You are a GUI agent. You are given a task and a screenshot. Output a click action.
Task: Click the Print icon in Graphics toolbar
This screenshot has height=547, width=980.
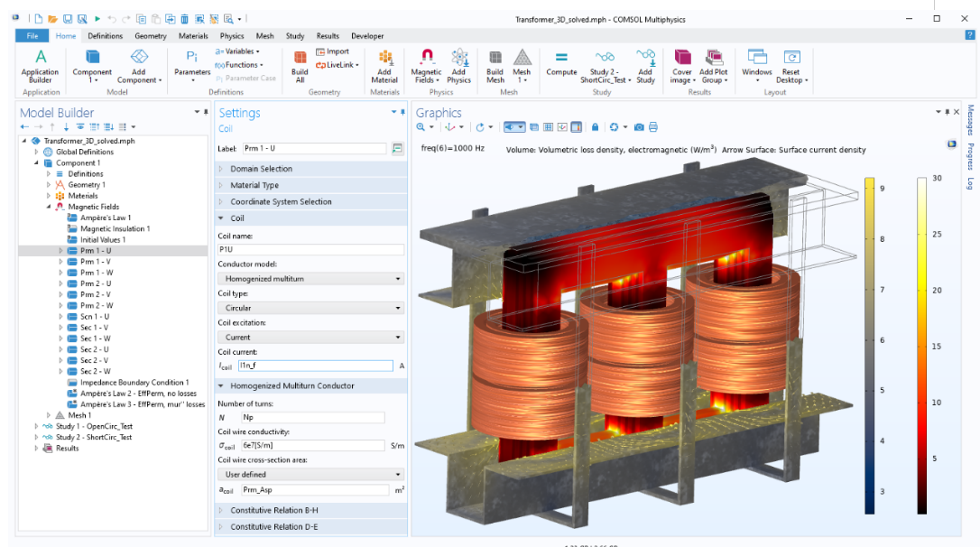click(653, 127)
